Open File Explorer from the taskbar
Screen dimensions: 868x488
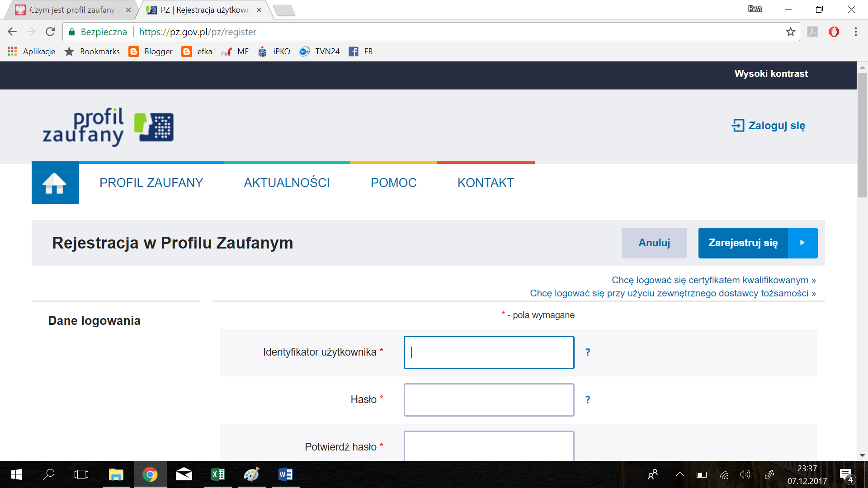pos(116,474)
